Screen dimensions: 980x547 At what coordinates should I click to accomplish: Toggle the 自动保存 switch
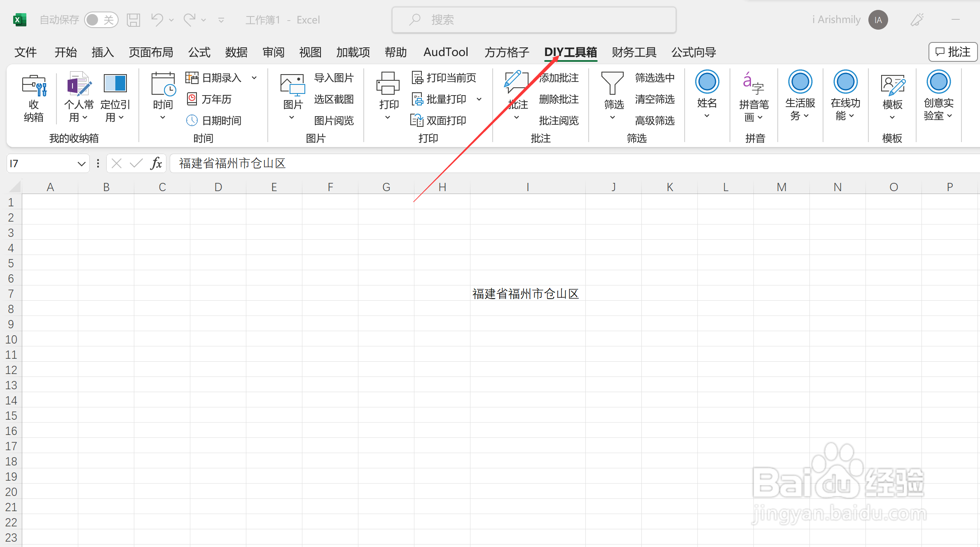coord(101,20)
